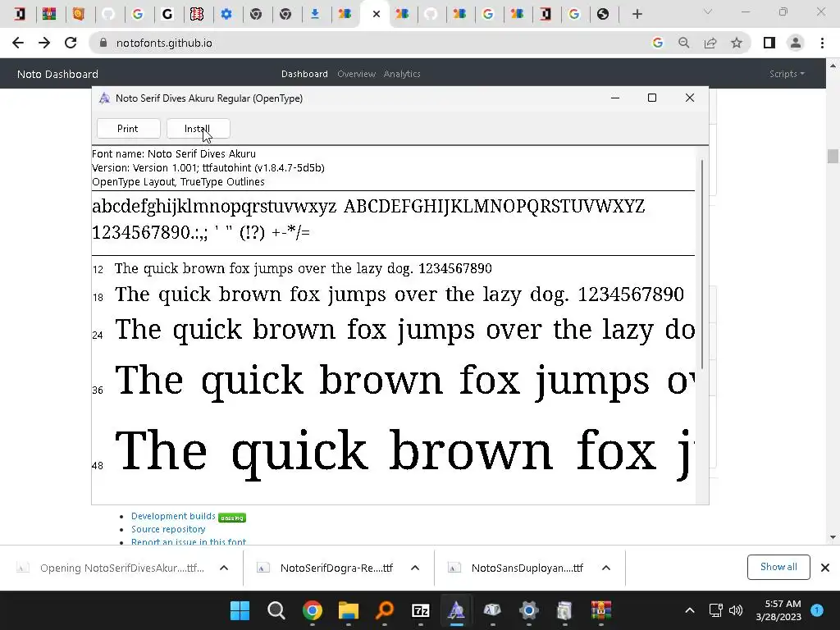Open the Report an issue link
The height and width of the screenshot is (630, 840).
tap(189, 541)
